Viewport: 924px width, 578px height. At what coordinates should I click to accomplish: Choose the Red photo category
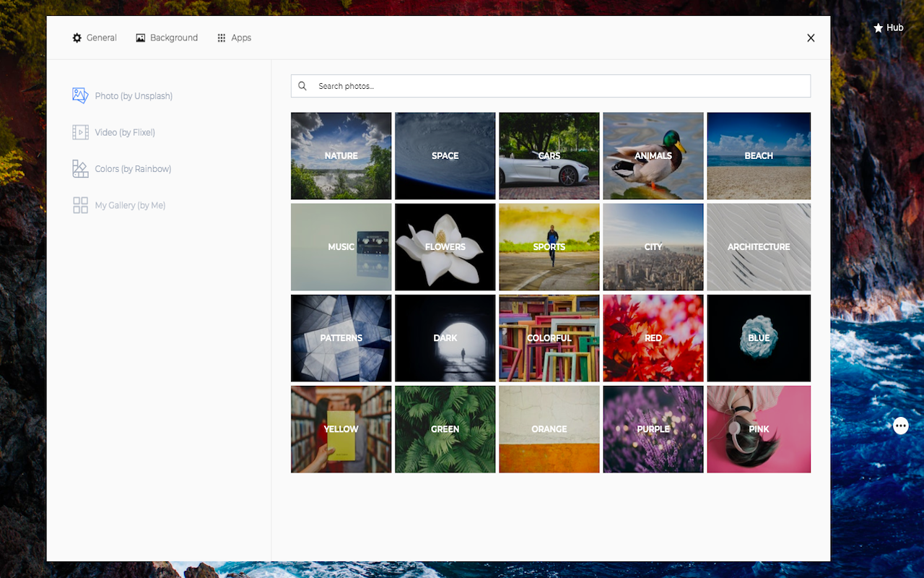653,338
